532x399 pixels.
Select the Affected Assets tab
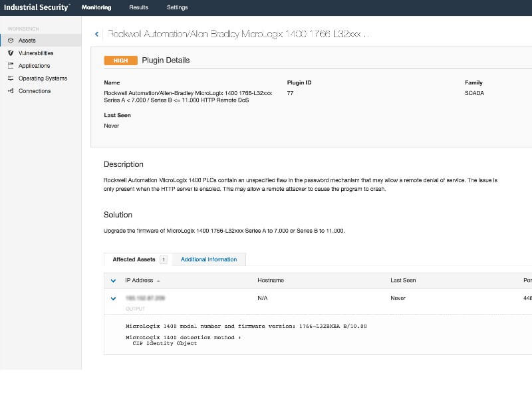click(134, 259)
